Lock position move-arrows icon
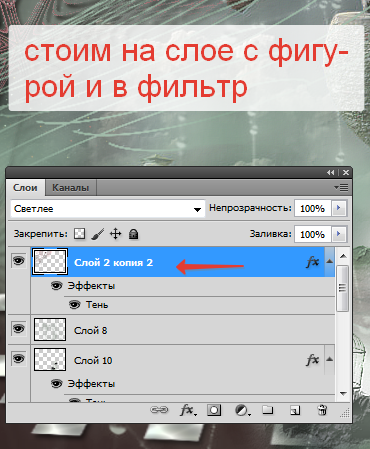The image size is (370, 449). click(115, 234)
